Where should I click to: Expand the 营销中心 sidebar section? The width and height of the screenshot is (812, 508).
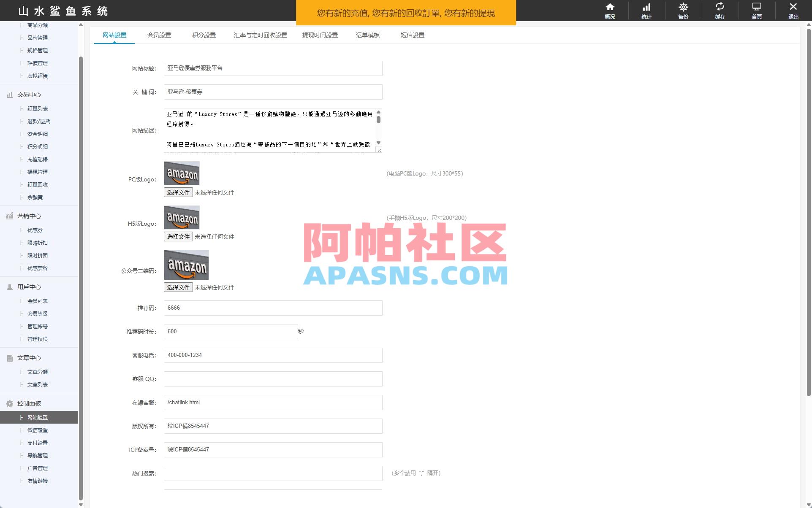point(29,216)
